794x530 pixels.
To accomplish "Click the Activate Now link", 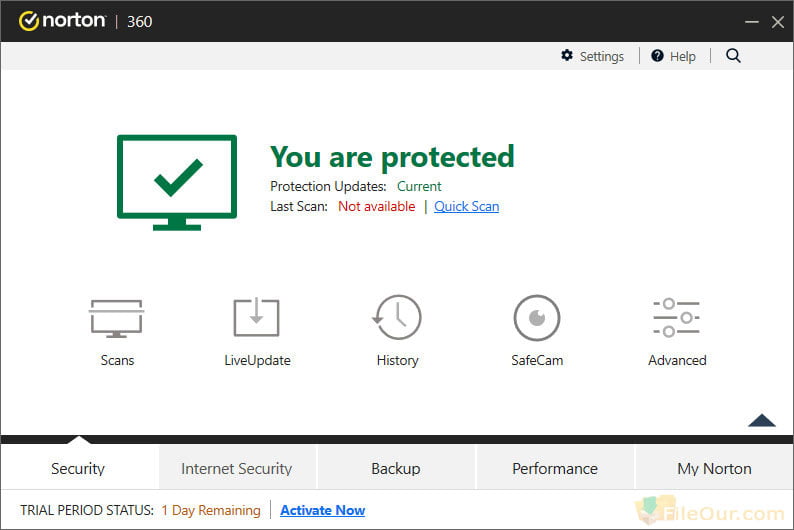I will click(323, 510).
